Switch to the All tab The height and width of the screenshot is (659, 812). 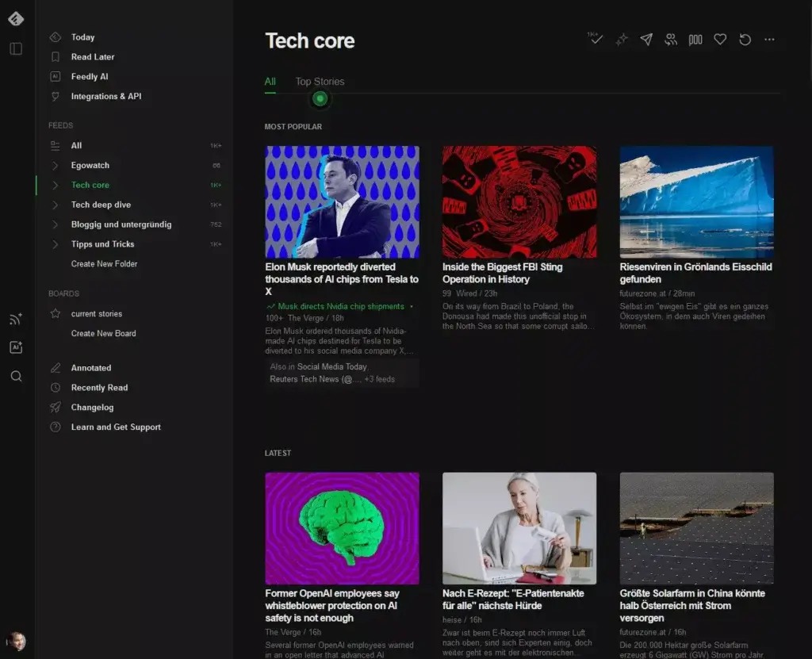click(270, 82)
